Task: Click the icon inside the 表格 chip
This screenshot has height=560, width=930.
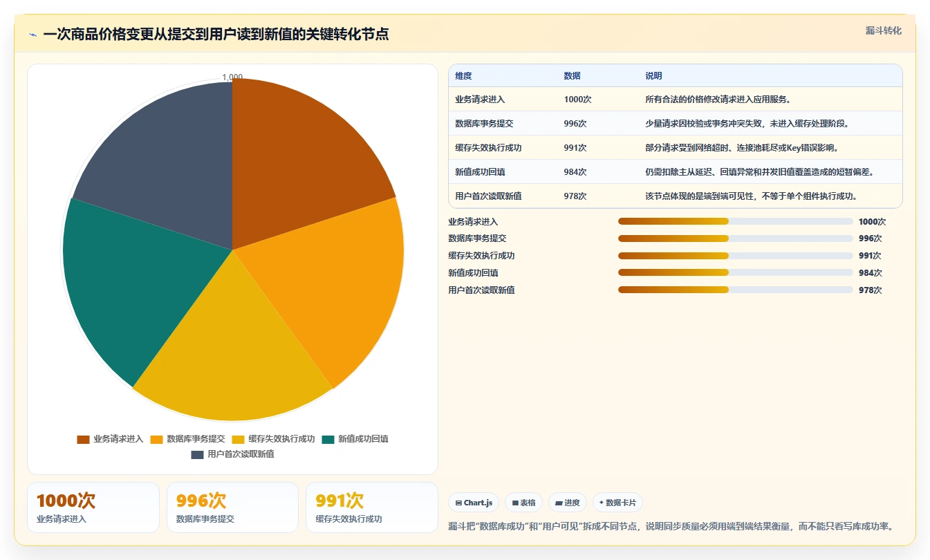Action: tap(515, 503)
